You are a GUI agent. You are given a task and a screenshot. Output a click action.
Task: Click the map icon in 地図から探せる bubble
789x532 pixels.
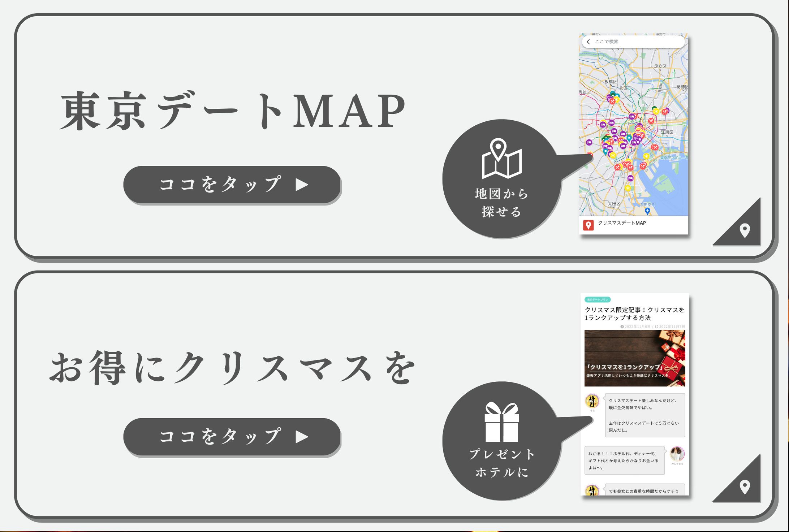[501, 159]
